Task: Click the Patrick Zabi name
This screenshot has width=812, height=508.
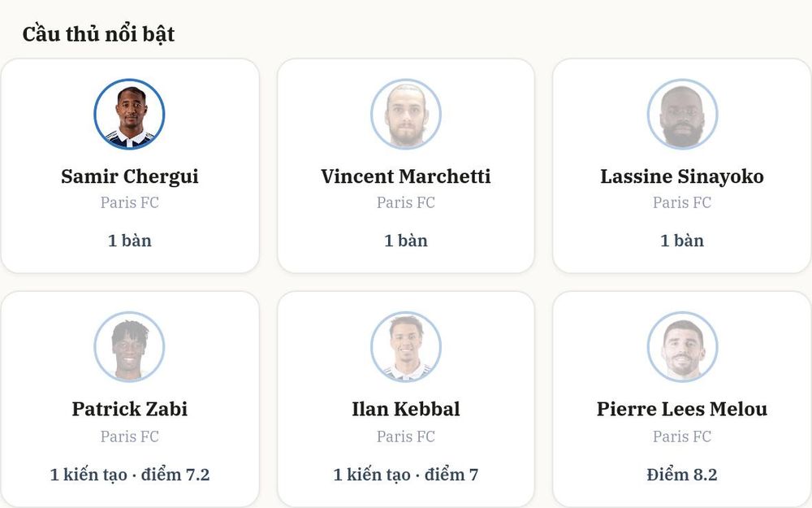Action: 129,409
